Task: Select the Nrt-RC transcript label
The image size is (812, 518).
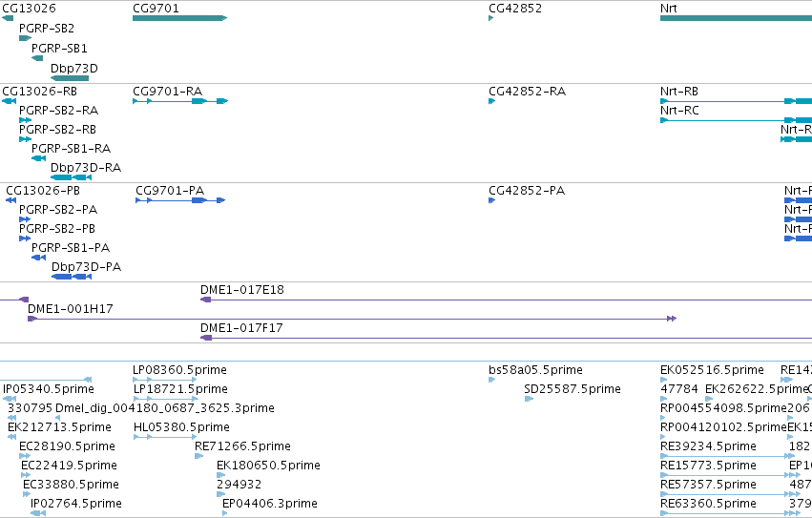Action: pos(679,111)
